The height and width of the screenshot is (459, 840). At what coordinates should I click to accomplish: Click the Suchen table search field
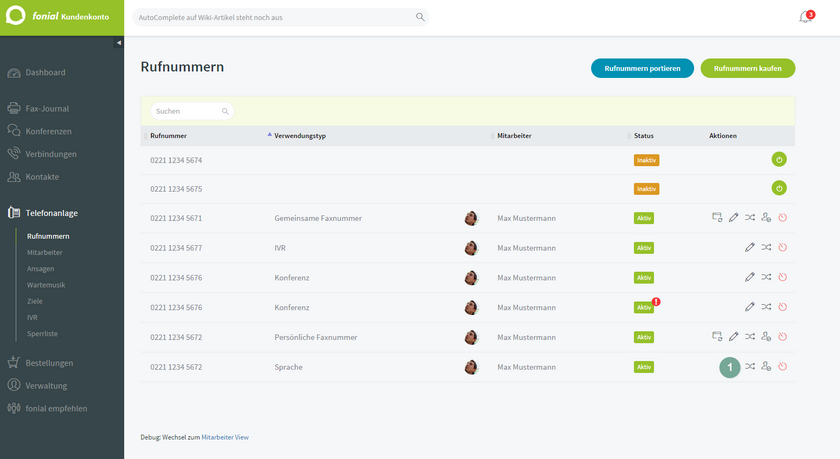pyautogui.click(x=192, y=111)
